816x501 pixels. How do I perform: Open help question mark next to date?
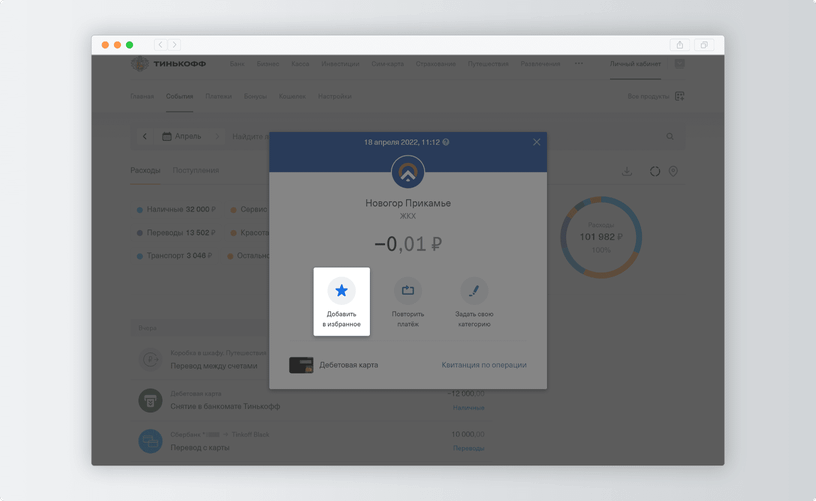pyautogui.click(x=446, y=142)
